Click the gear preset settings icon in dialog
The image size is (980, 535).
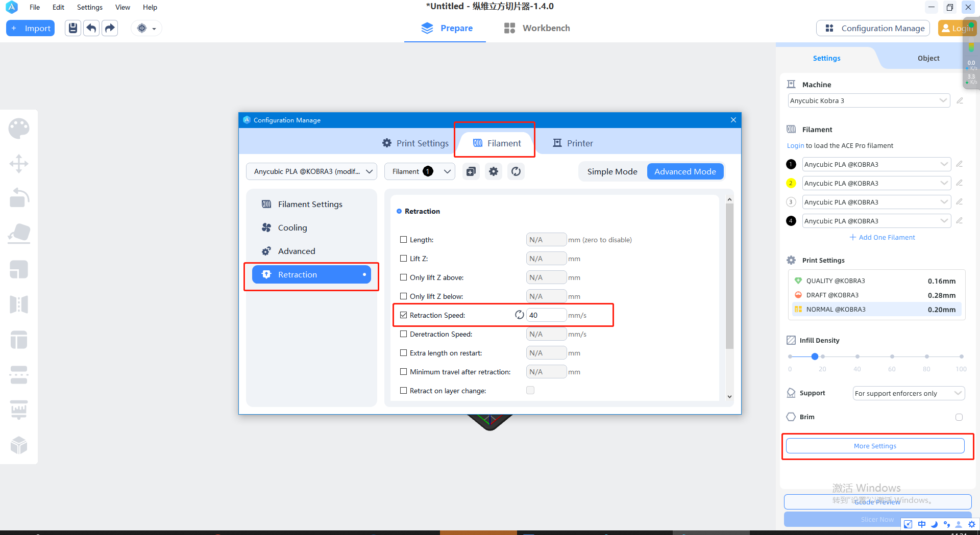tap(493, 171)
